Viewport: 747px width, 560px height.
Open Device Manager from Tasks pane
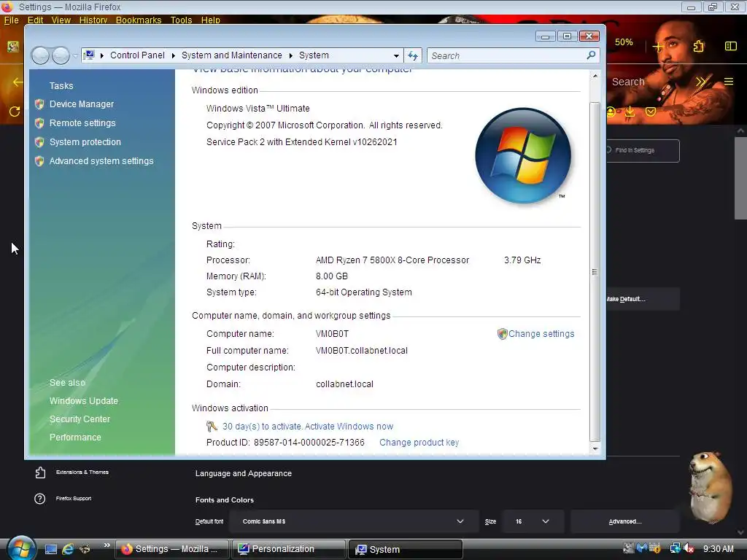point(82,104)
